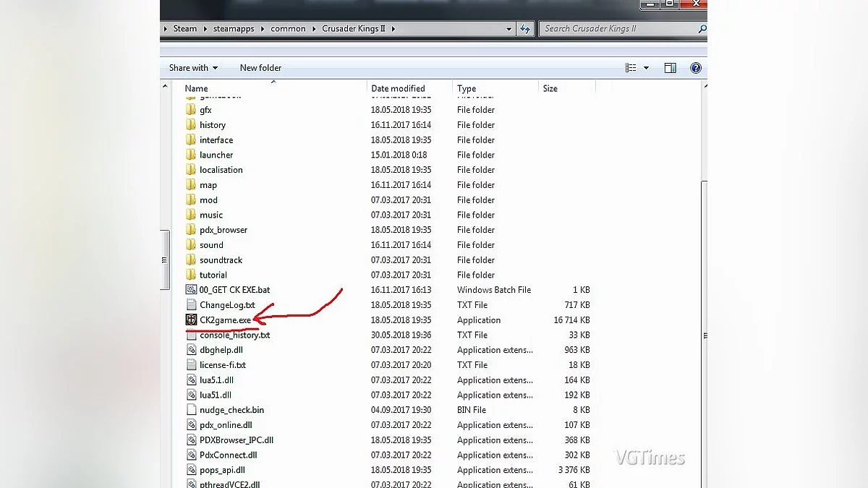The height and width of the screenshot is (488, 868).
Task: Select the history folder icon
Action: (x=191, y=125)
